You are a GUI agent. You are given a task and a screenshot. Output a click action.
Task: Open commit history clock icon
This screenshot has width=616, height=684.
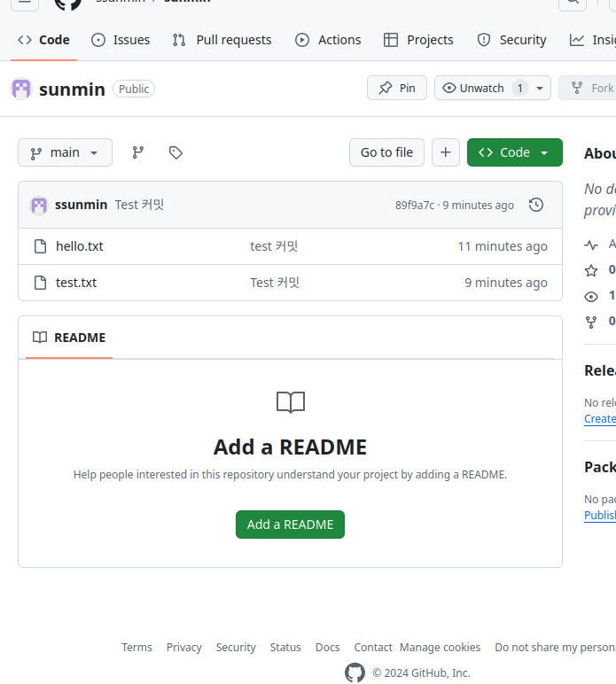tap(535, 205)
